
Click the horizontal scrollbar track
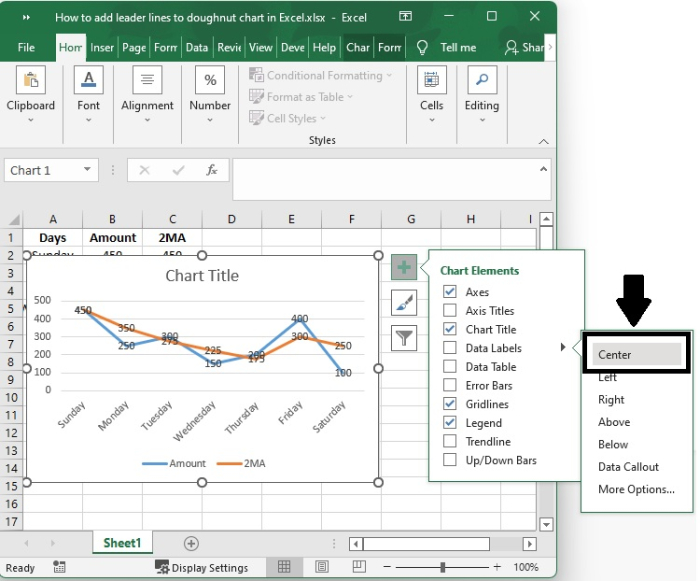click(x=506, y=544)
